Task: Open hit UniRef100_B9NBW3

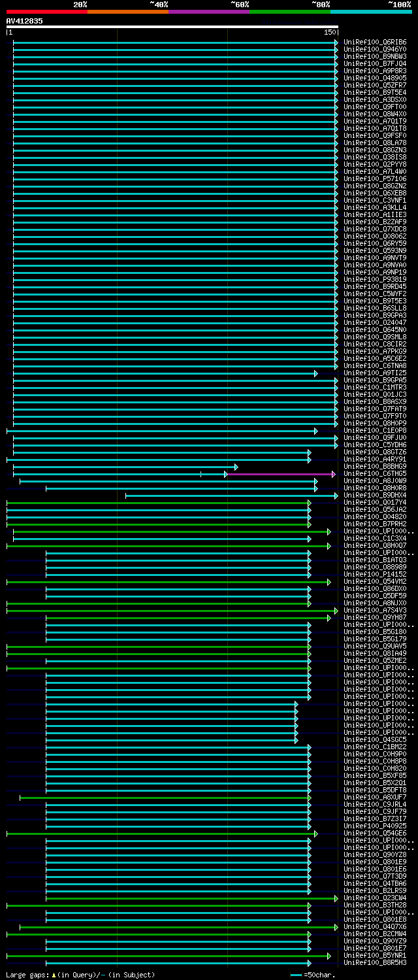Action: tap(375, 56)
